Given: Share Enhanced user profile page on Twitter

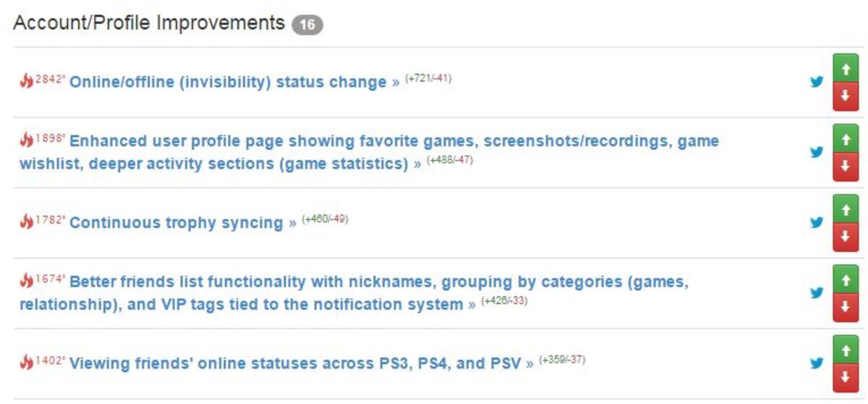Looking at the screenshot, I should coord(817,152).
